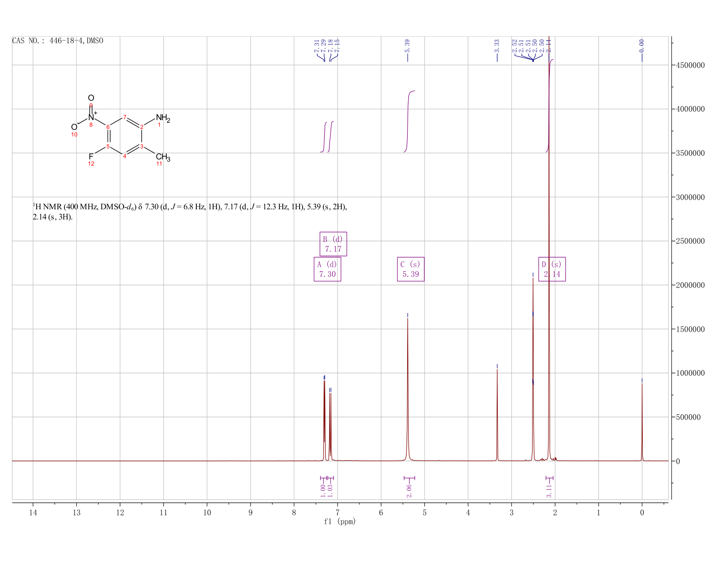The image size is (728, 563).
Task: Click peak label 5.39 at top
Action: (x=407, y=45)
